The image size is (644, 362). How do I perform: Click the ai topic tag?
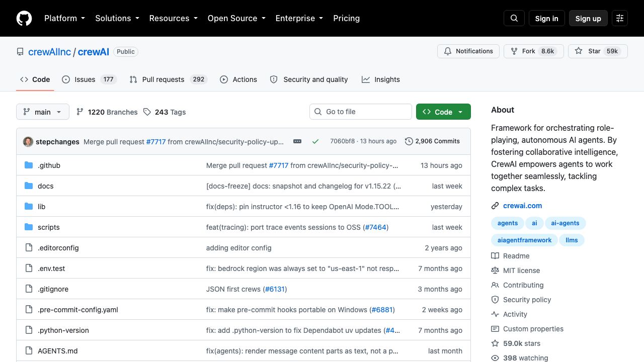coord(534,223)
